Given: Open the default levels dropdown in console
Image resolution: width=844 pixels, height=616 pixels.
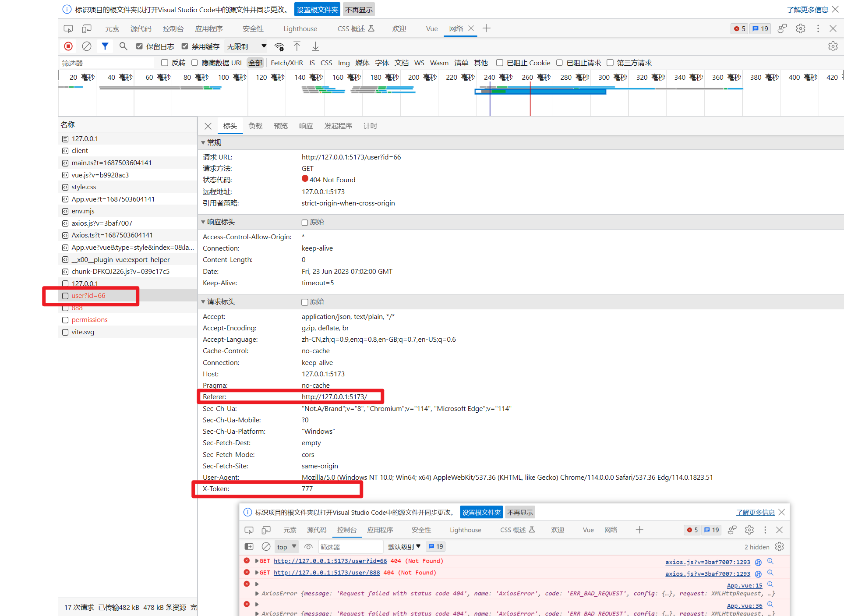Looking at the screenshot, I should 404,547.
